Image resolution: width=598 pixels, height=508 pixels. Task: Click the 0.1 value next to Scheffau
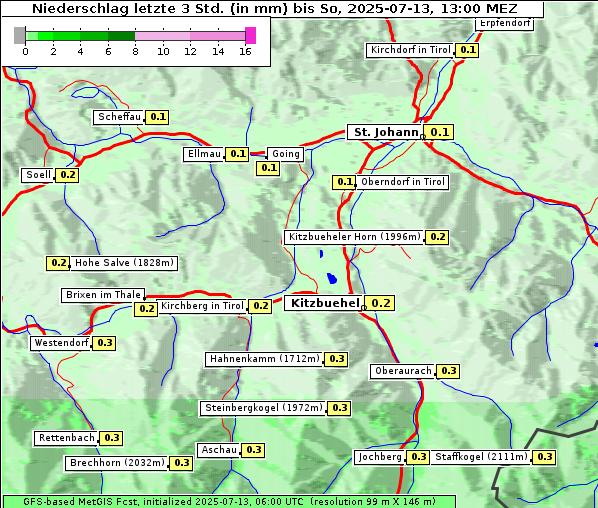point(158,117)
